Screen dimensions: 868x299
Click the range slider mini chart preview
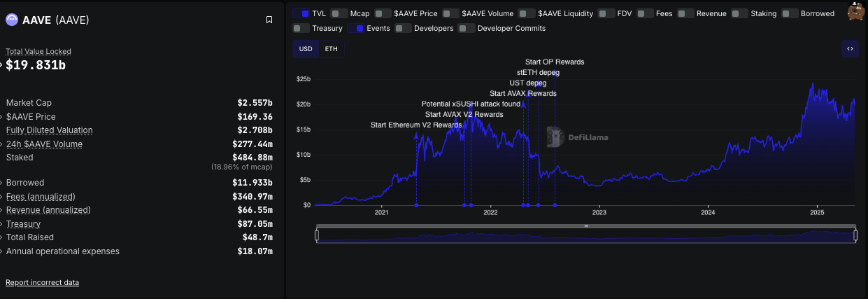586,236
